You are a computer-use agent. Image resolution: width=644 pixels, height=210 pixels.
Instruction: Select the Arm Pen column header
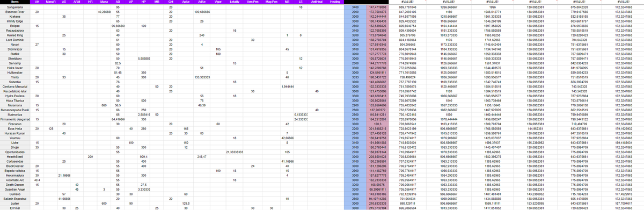click(252, 2)
